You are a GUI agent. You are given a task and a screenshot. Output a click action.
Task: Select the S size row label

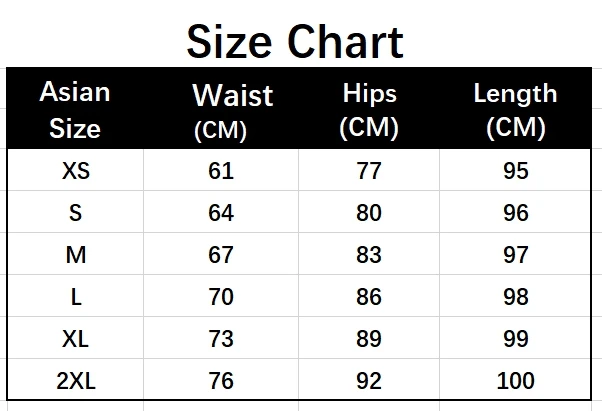pyautogui.click(x=75, y=212)
